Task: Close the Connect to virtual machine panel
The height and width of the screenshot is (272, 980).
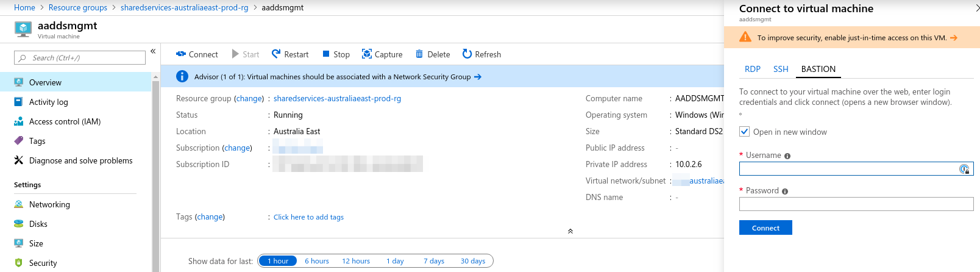Action: 978,9
